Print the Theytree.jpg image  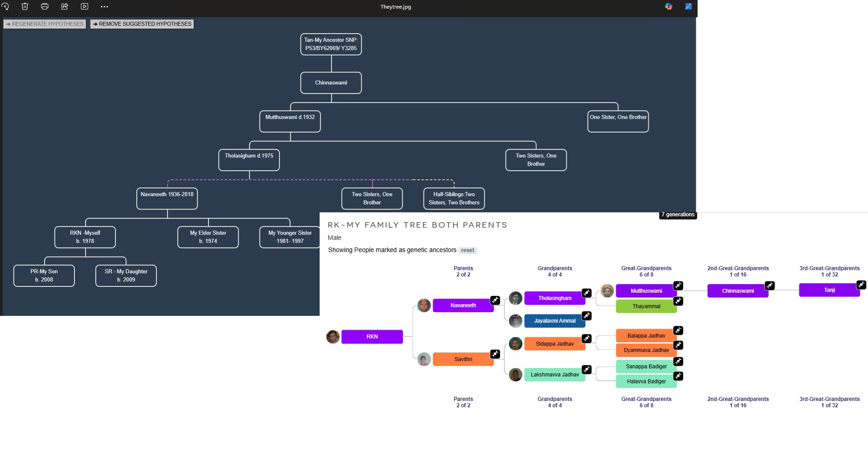45,6
